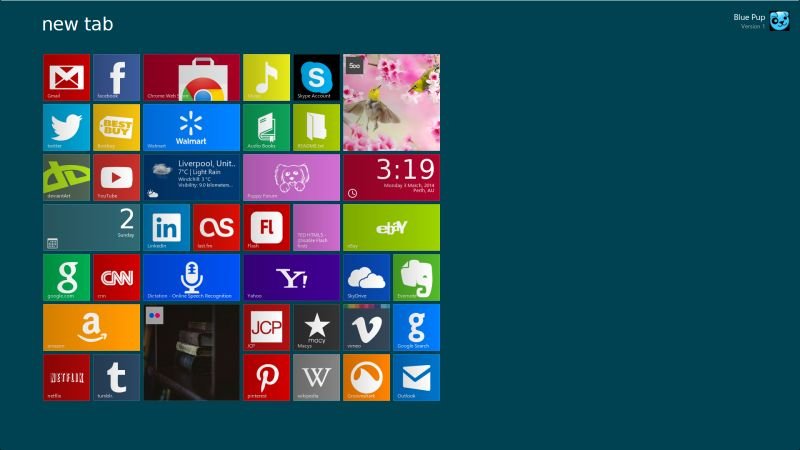Image resolution: width=800 pixels, height=450 pixels.
Task: Open the Tumblr tile
Action: pos(116,378)
